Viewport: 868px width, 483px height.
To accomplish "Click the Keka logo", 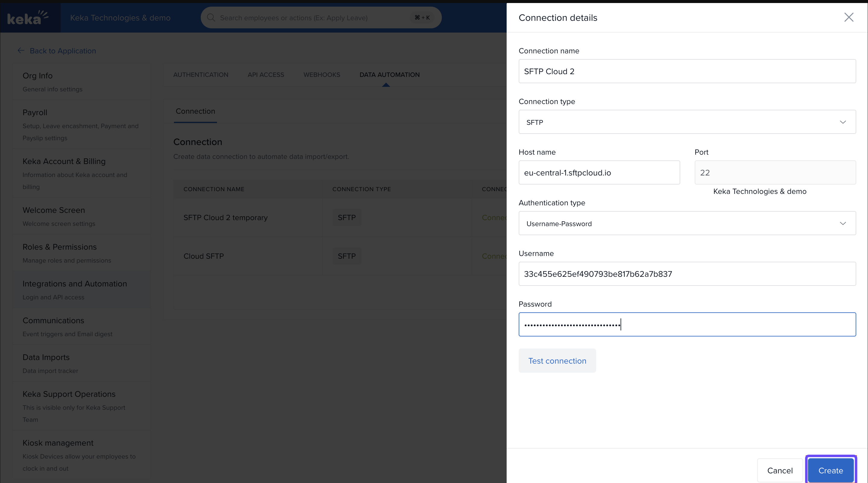I will tap(28, 17).
